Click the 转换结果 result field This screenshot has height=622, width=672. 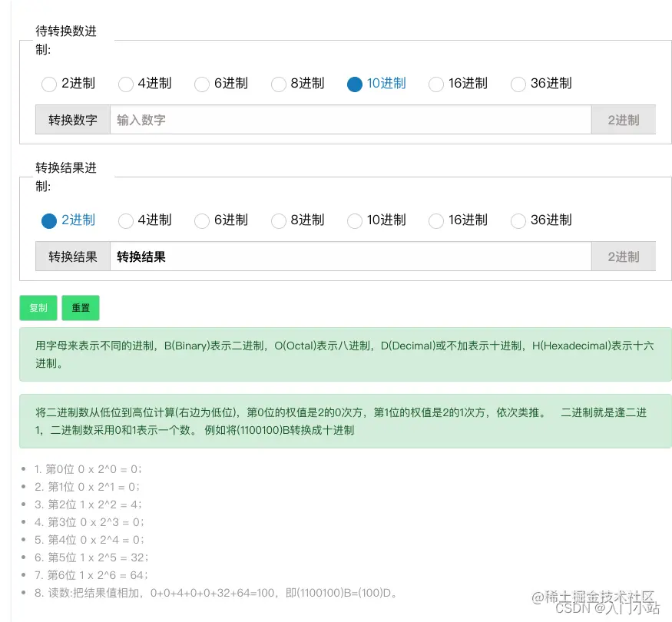pyautogui.click(x=307, y=256)
